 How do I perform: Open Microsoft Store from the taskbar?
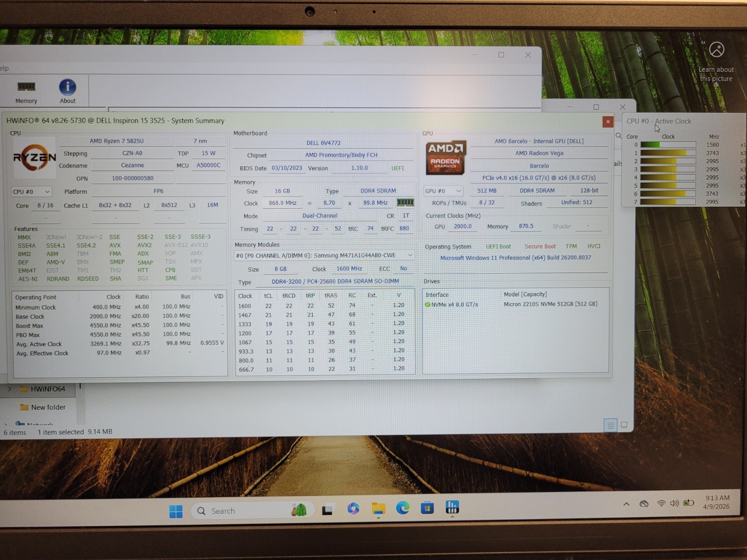point(427,507)
